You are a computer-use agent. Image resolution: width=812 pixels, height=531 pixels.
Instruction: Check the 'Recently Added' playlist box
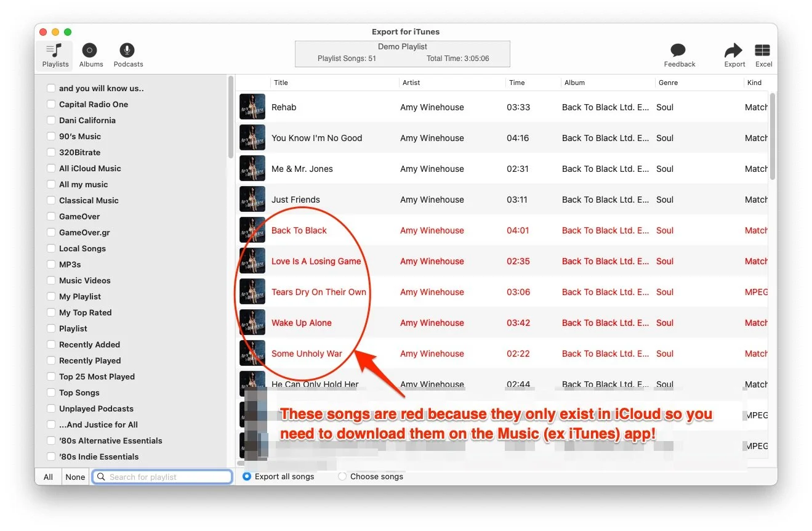51,344
